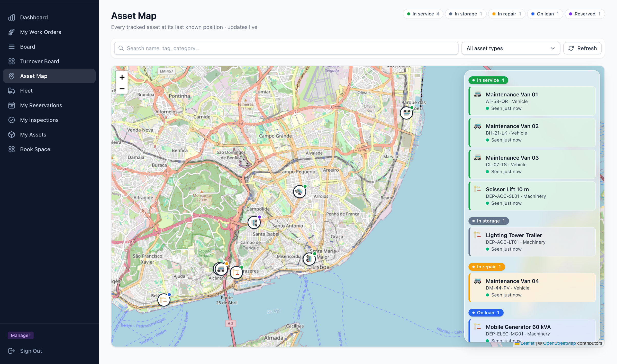
Task: Click the Sign Out arrow icon
Action: coord(12,351)
